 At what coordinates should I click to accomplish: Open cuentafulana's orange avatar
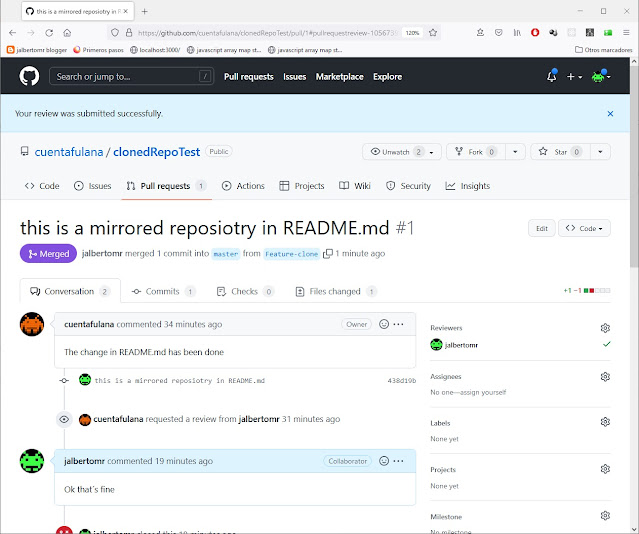pos(32,324)
